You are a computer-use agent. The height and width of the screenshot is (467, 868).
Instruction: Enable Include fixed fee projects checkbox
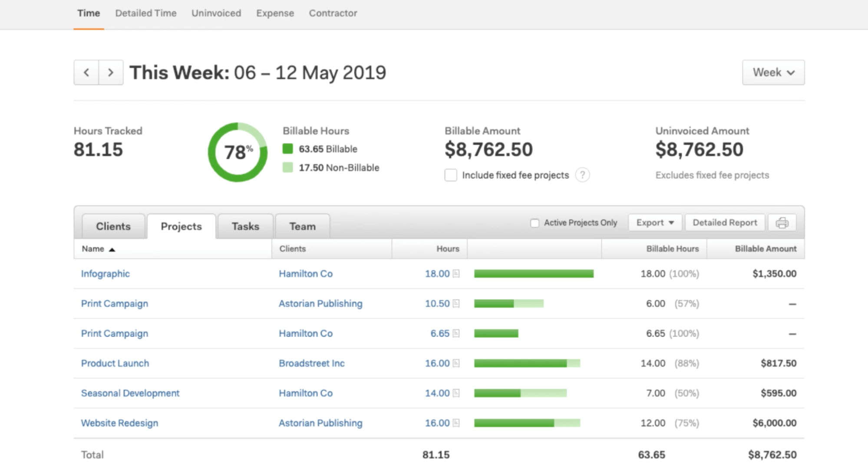coord(451,175)
